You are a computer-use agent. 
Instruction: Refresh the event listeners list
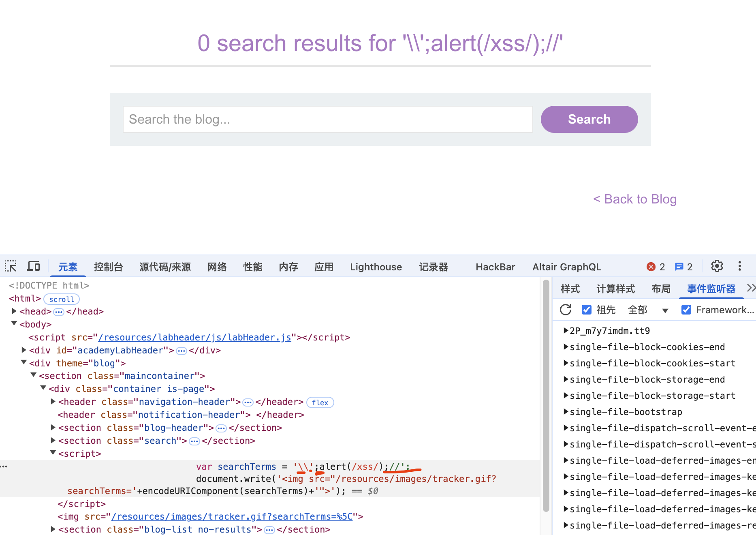click(566, 310)
